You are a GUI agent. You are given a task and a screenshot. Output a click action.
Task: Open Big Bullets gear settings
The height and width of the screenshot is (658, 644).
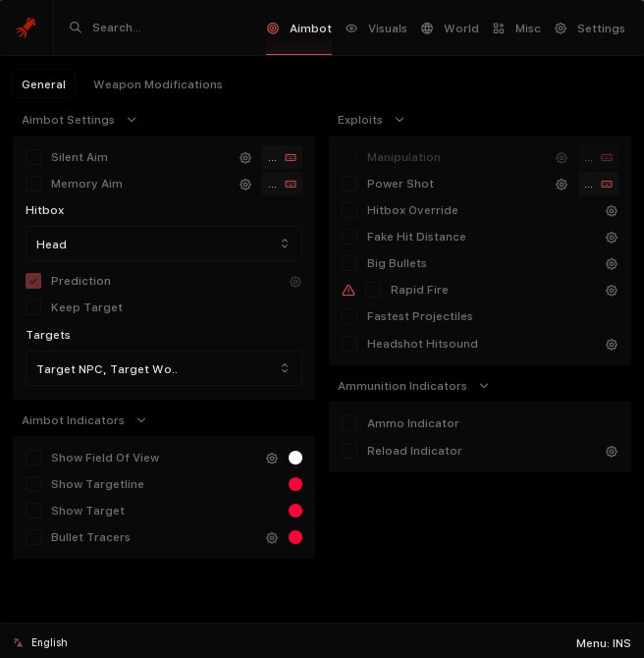(x=612, y=263)
